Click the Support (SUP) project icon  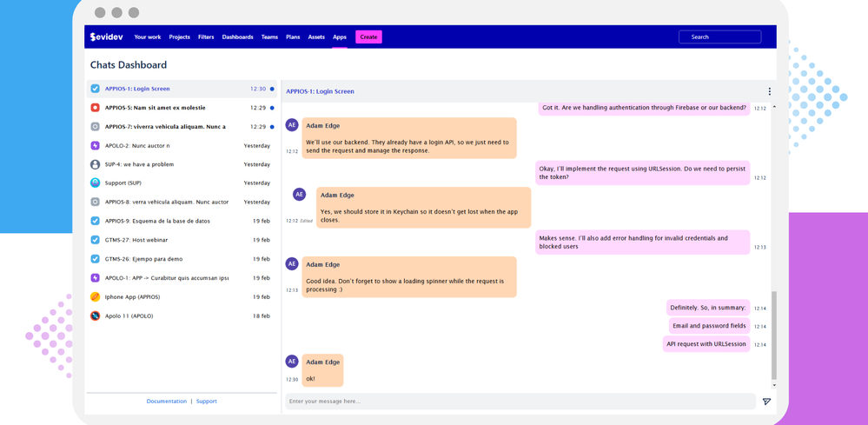pyautogui.click(x=95, y=183)
